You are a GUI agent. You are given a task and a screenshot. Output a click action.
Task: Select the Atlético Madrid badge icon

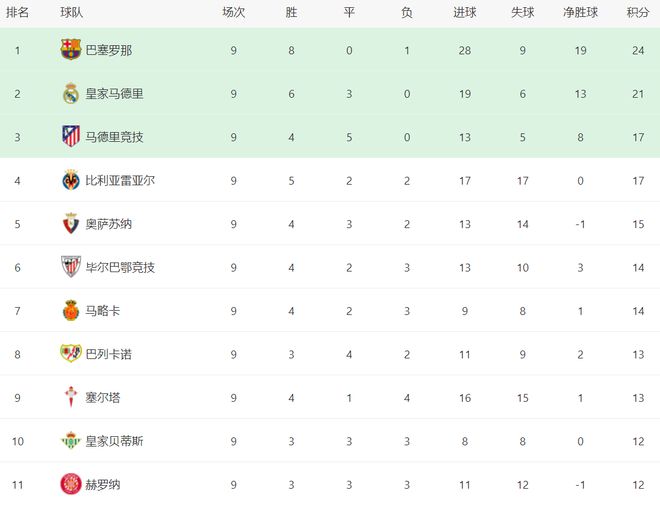pyautogui.click(x=71, y=136)
